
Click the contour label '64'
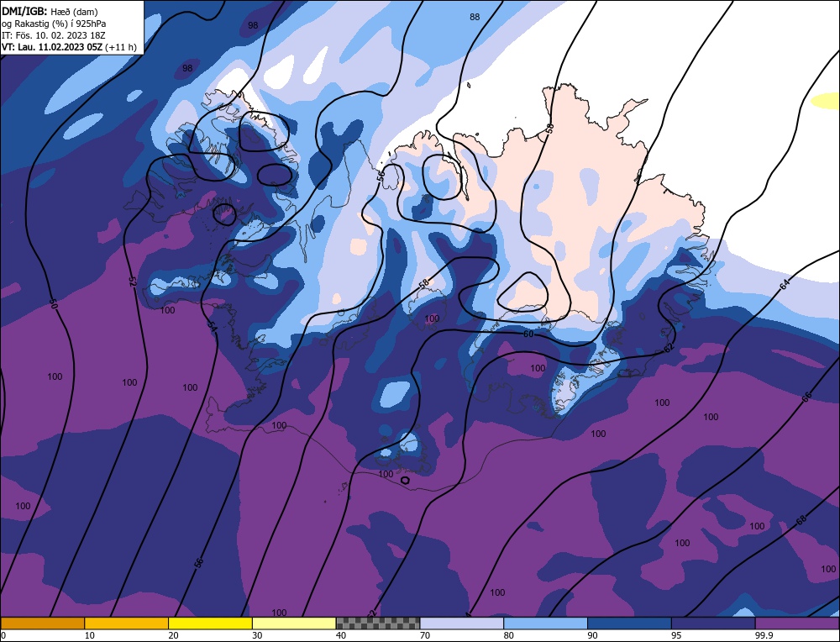point(785,285)
